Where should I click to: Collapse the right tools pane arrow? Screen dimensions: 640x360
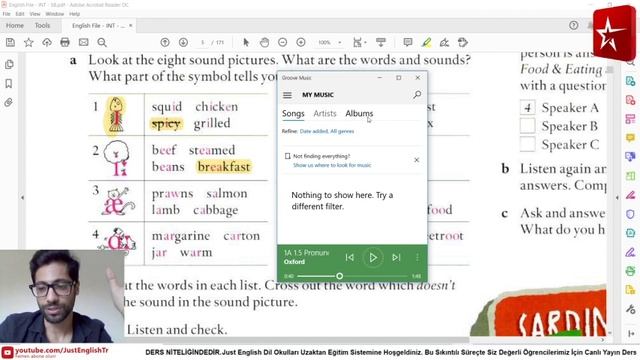[617, 198]
